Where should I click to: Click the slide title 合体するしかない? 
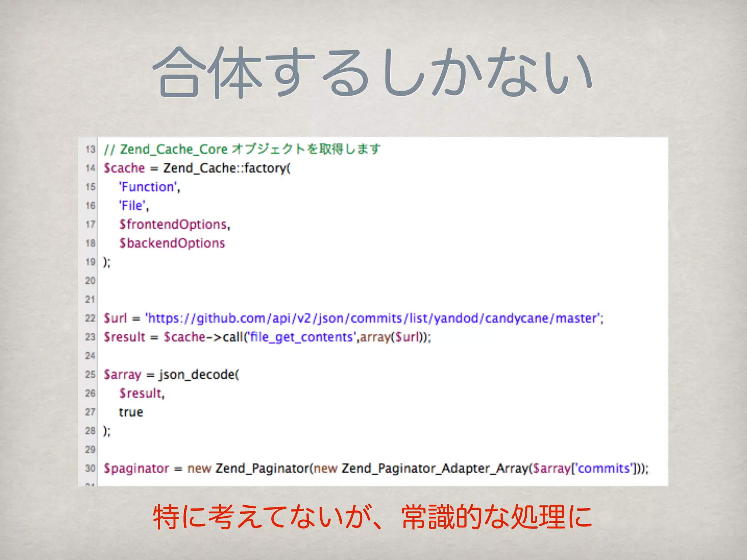tap(373, 72)
